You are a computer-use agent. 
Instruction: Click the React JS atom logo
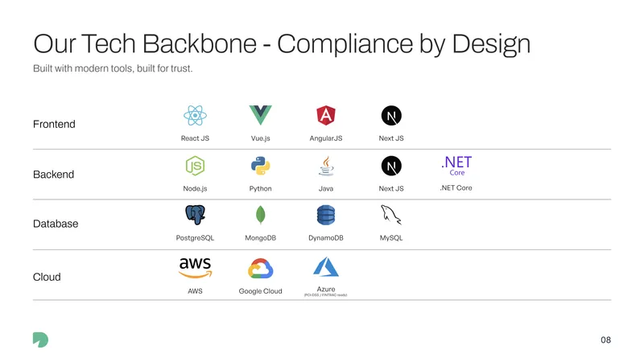click(195, 115)
